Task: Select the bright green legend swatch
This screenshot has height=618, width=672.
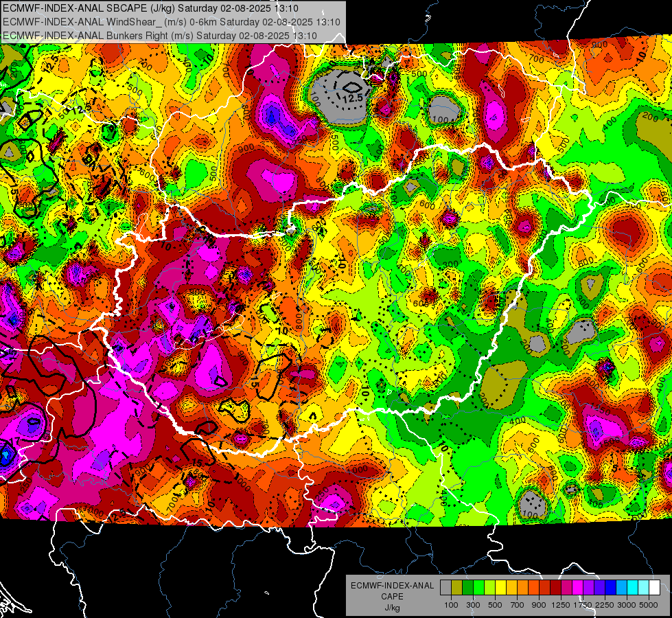Action: (x=478, y=588)
